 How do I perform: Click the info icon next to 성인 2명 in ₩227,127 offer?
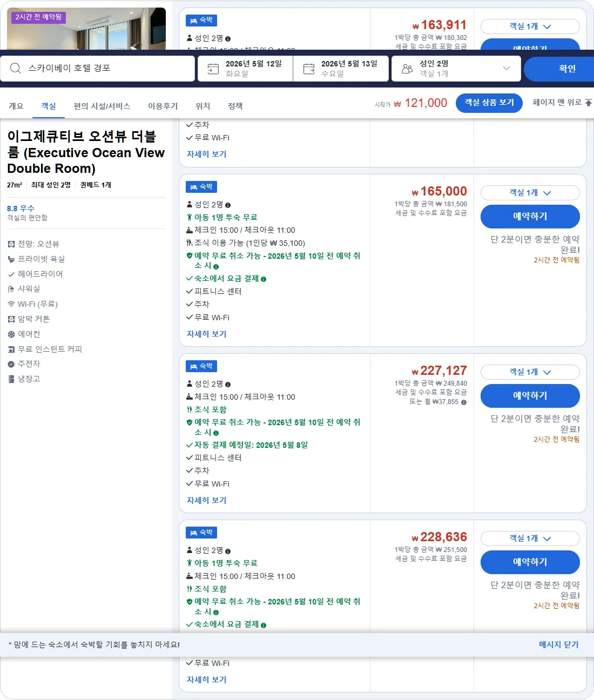point(228,385)
